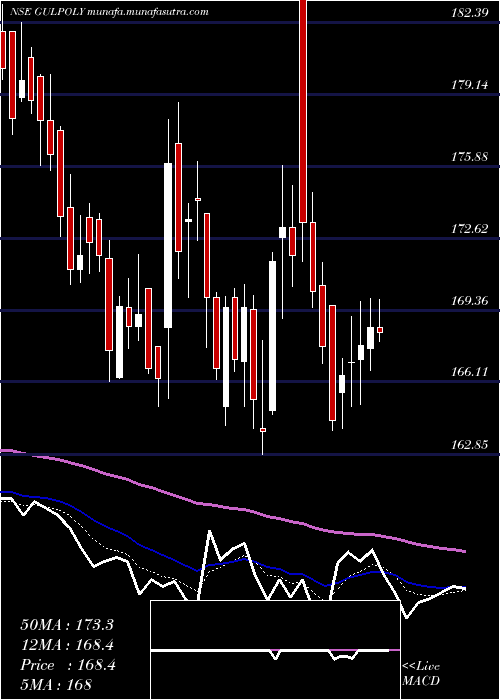Select the 169.36 price level label

click(470, 300)
